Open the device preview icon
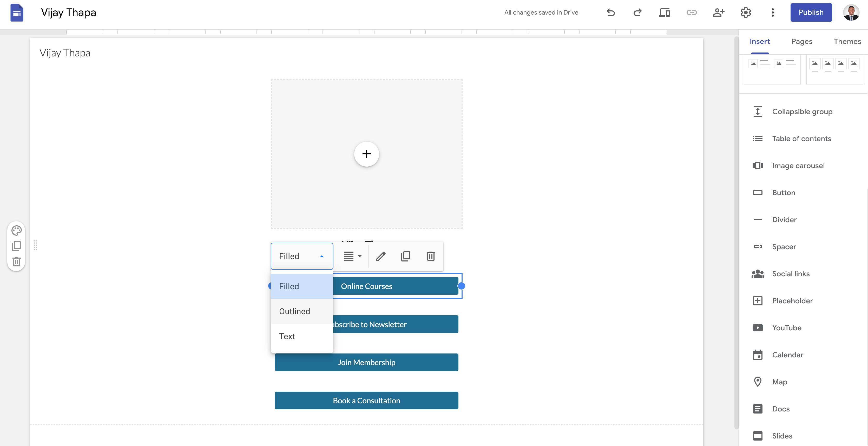The height and width of the screenshot is (446, 868). [x=665, y=12]
